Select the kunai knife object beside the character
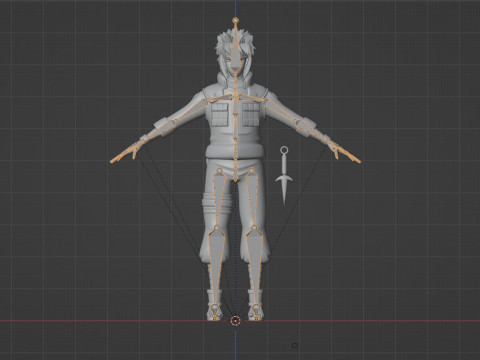 pyautogui.click(x=284, y=175)
